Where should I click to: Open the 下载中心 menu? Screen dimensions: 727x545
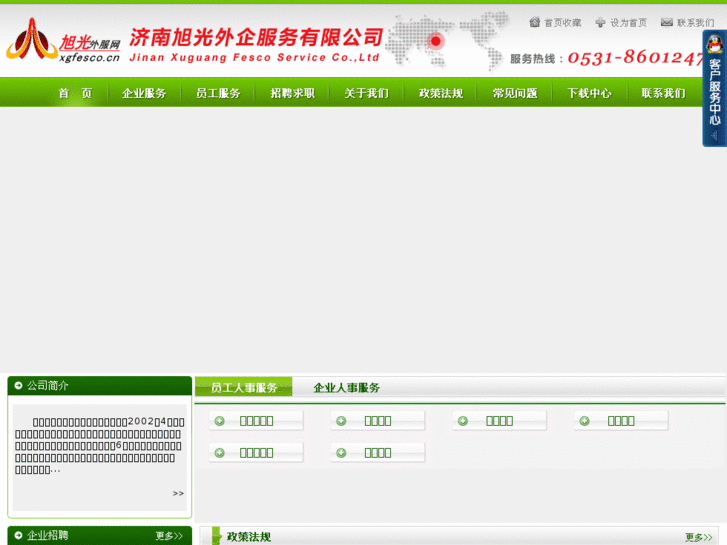(x=589, y=93)
